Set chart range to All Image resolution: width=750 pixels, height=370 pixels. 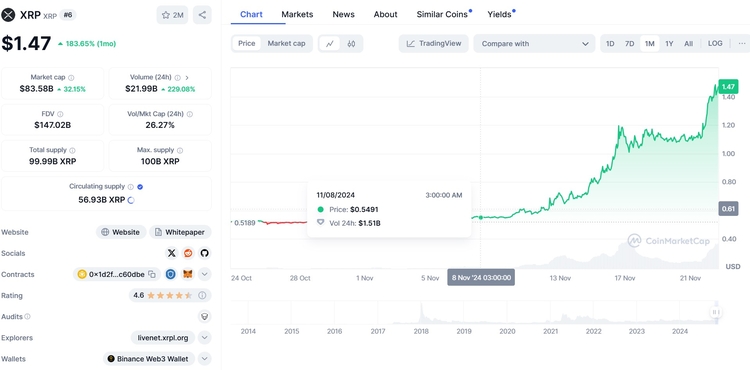688,44
